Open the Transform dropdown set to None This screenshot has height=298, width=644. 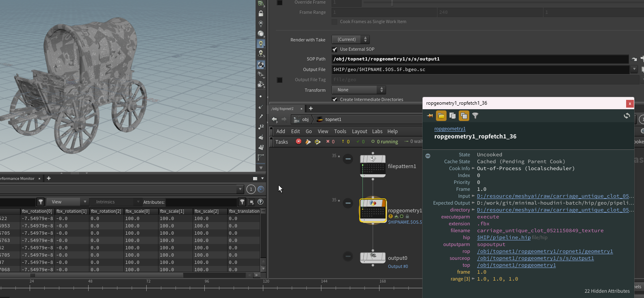tap(359, 90)
